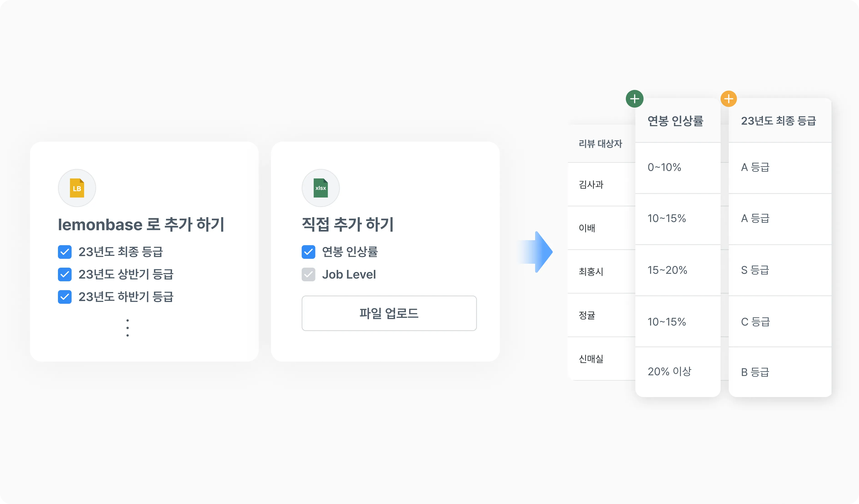The image size is (859, 504).
Task: Click the yellow LB file icon
Action: (77, 188)
